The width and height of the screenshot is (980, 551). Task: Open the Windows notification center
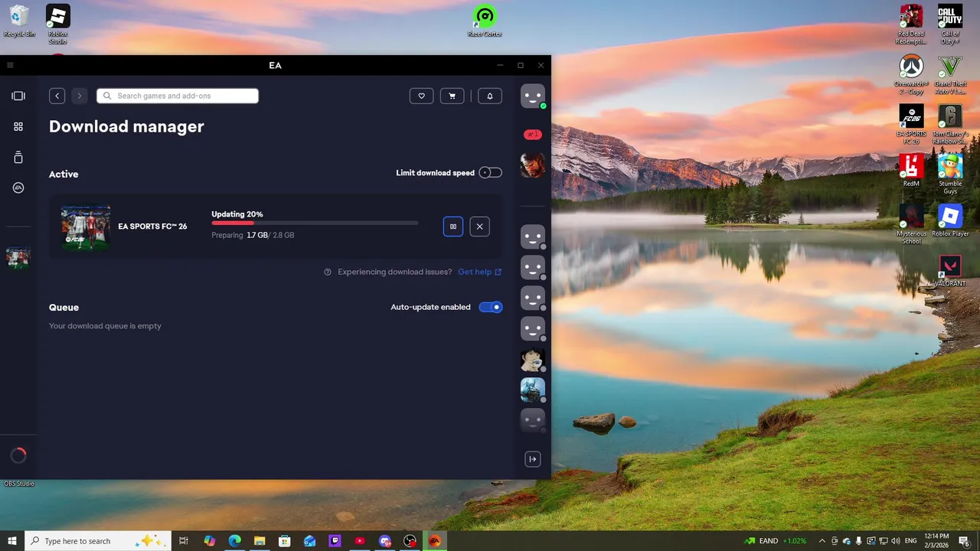[x=965, y=541]
